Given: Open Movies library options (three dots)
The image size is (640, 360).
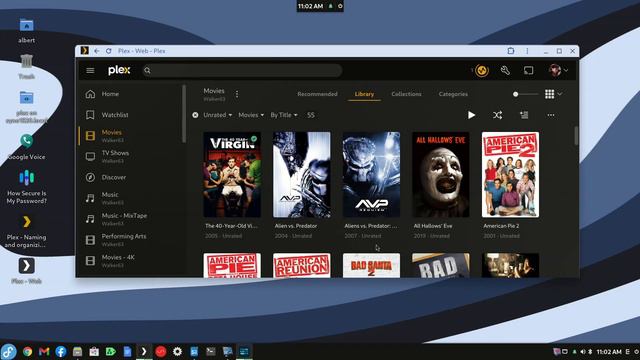Looking at the screenshot, I should [x=237, y=94].
